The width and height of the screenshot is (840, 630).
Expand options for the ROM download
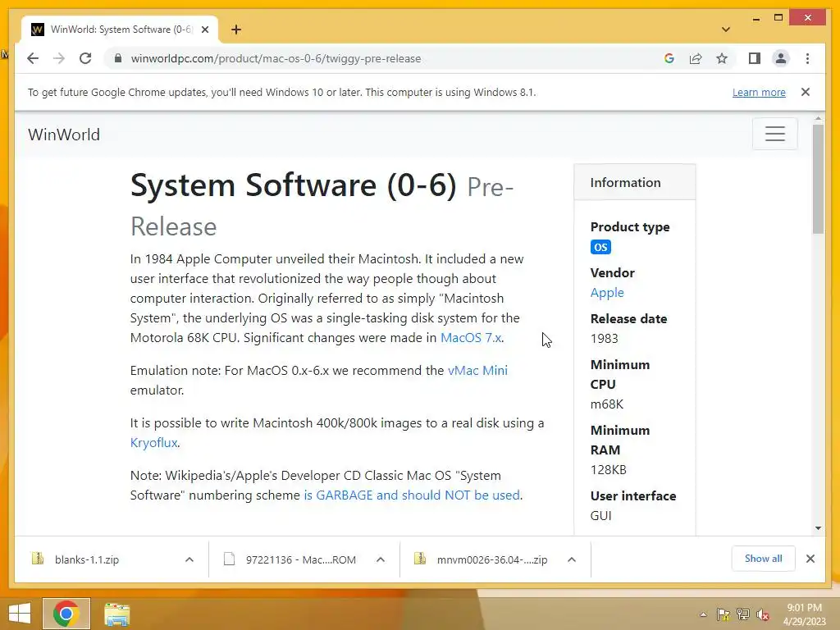click(x=381, y=559)
